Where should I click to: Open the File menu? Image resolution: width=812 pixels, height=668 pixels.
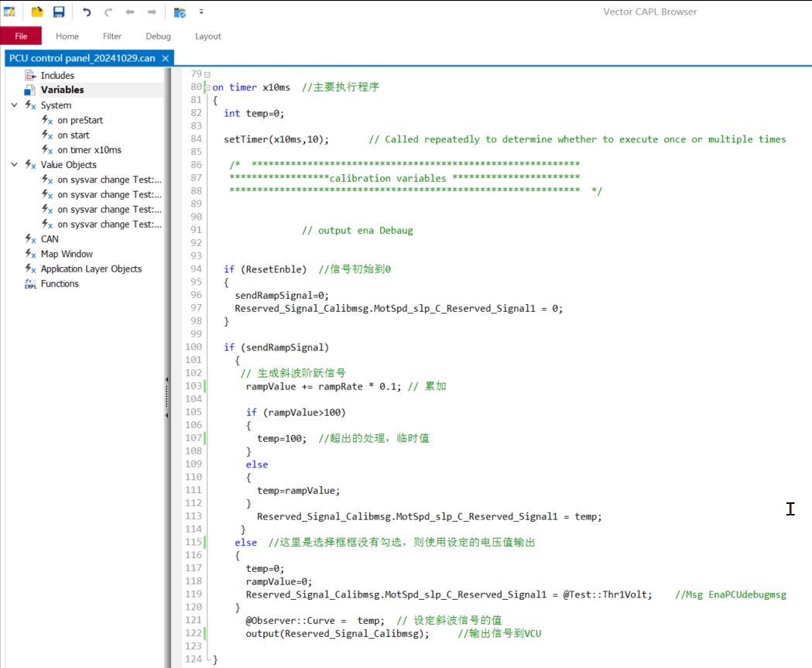click(21, 36)
